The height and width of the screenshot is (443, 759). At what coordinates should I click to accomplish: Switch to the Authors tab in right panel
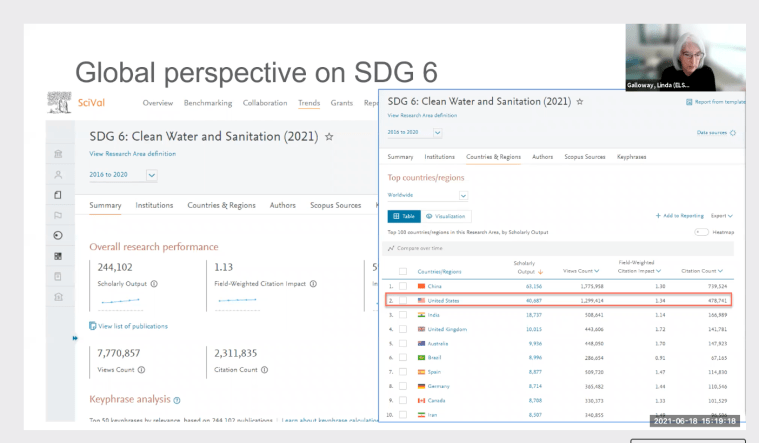pyautogui.click(x=542, y=157)
